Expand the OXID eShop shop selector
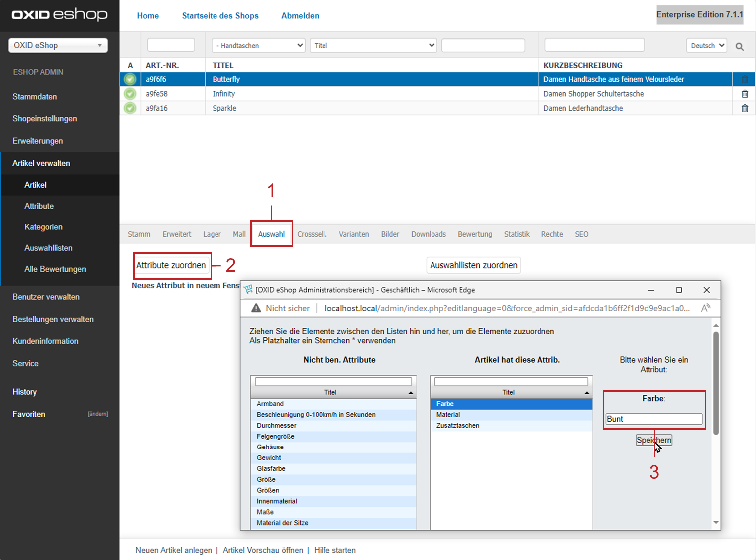The width and height of the screenshot is (756, 560). tap(58, 45)
